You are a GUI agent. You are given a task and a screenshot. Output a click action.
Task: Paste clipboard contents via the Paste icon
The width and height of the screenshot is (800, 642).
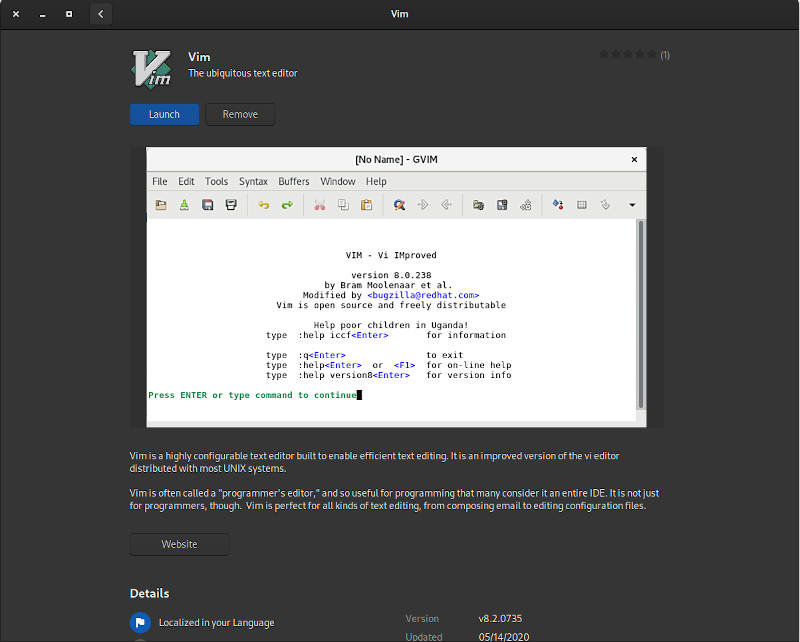(x=366, y=204)
